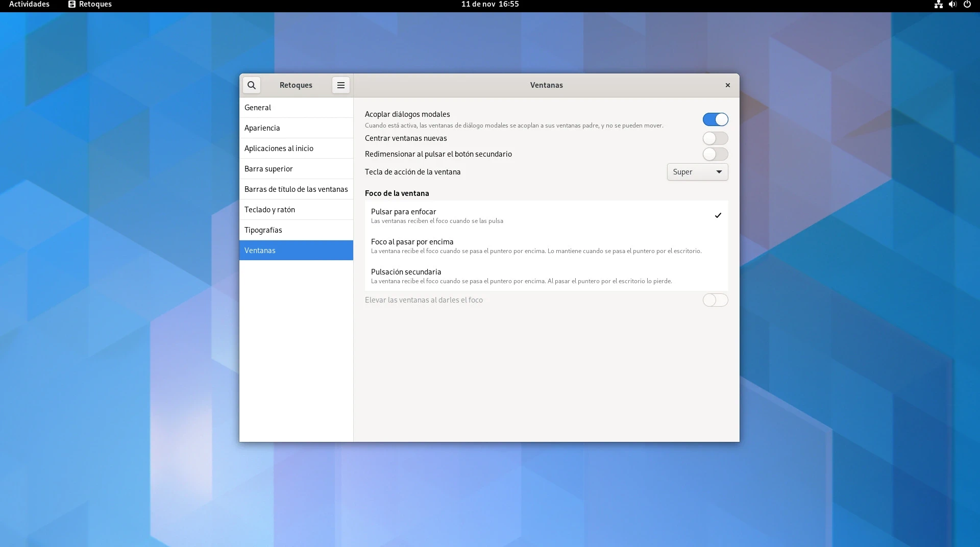This screenshot has height=547, width=980.
Task: Close the Retoques window with the X
Action: tap(727, 85)
